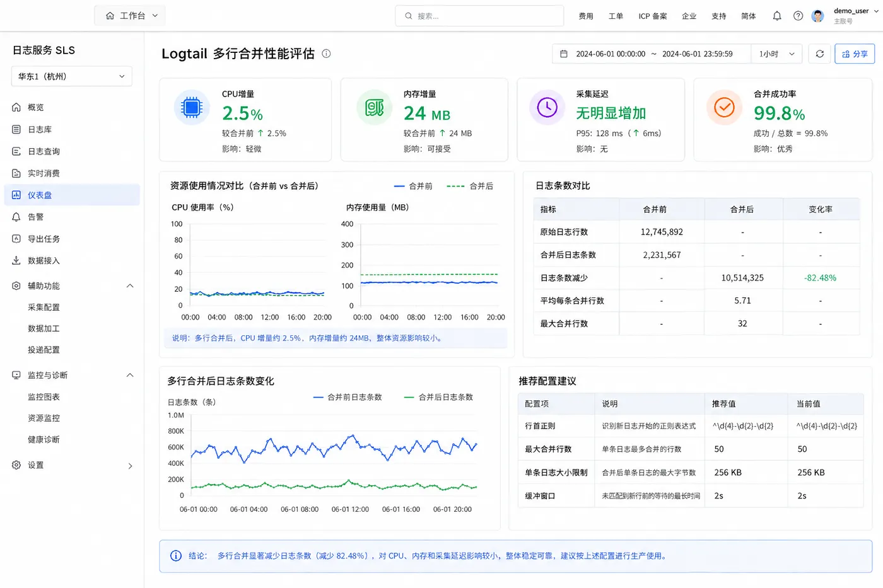Click the demo_user avatar

point(818,16)
